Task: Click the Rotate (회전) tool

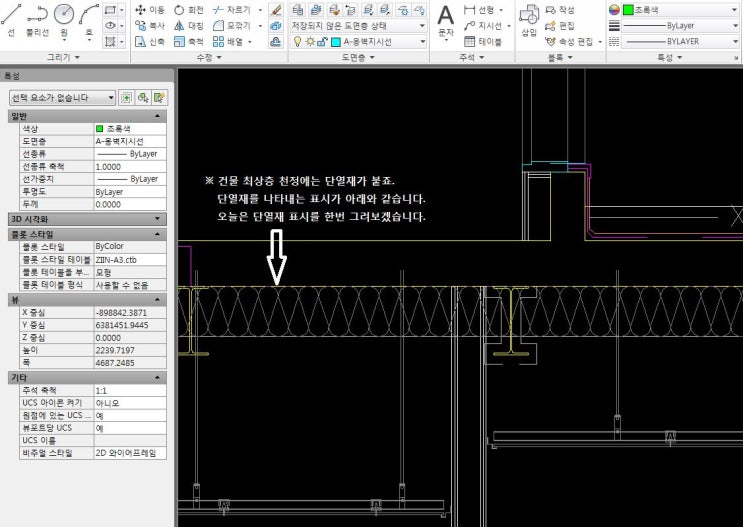Action: coord(189,10)
